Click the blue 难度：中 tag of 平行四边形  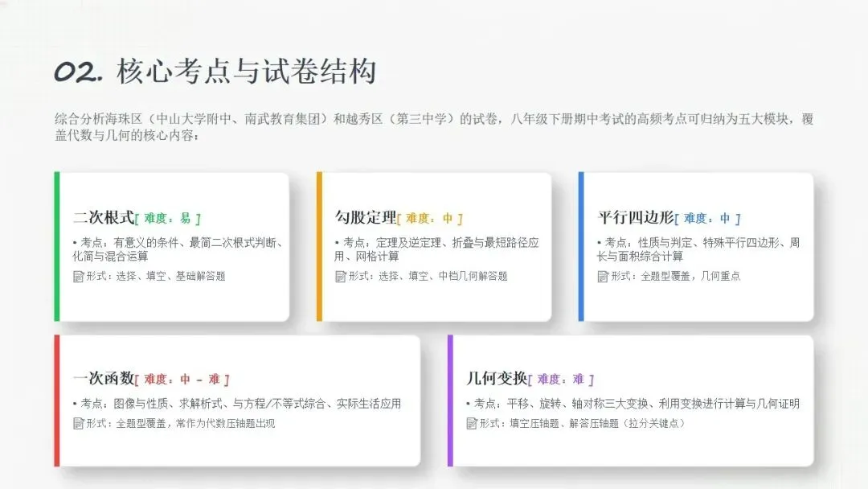tap(708, 219)
